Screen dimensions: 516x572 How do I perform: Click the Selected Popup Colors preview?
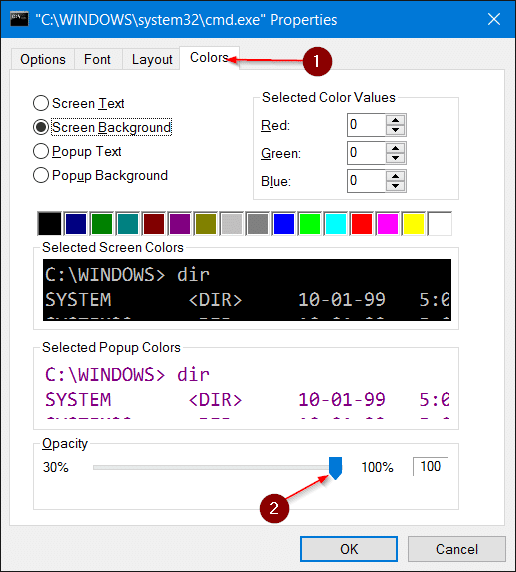[247, 390]
